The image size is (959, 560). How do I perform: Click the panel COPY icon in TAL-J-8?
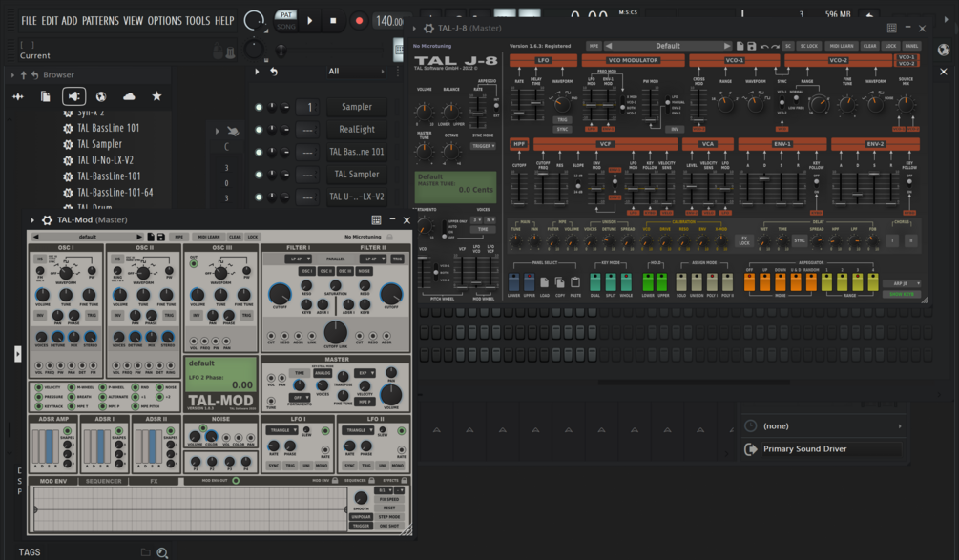point(559,282)
